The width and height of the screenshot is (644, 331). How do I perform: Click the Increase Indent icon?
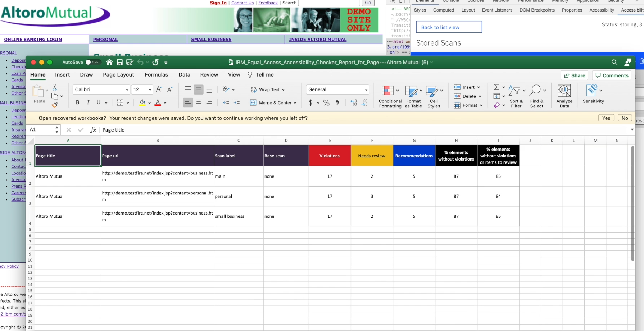(237, 103)
